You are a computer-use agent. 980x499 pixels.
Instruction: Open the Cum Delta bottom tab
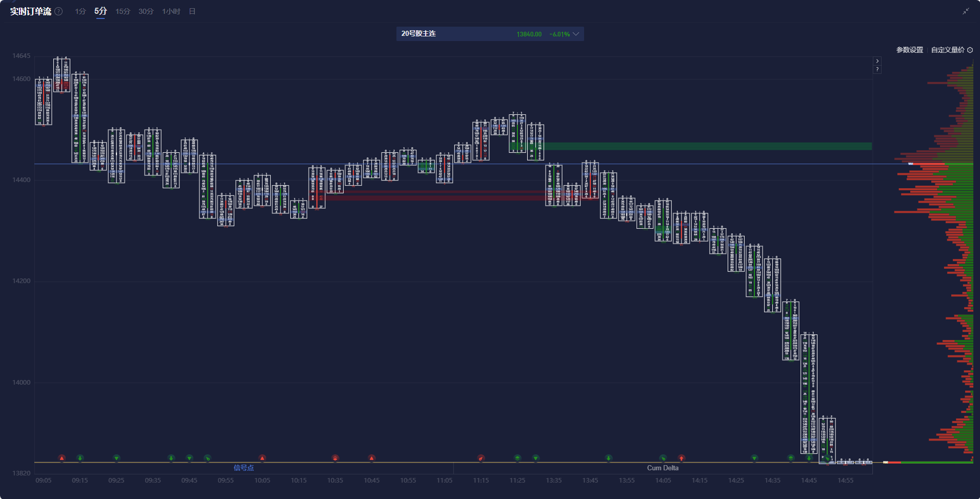tap(663, 468)
